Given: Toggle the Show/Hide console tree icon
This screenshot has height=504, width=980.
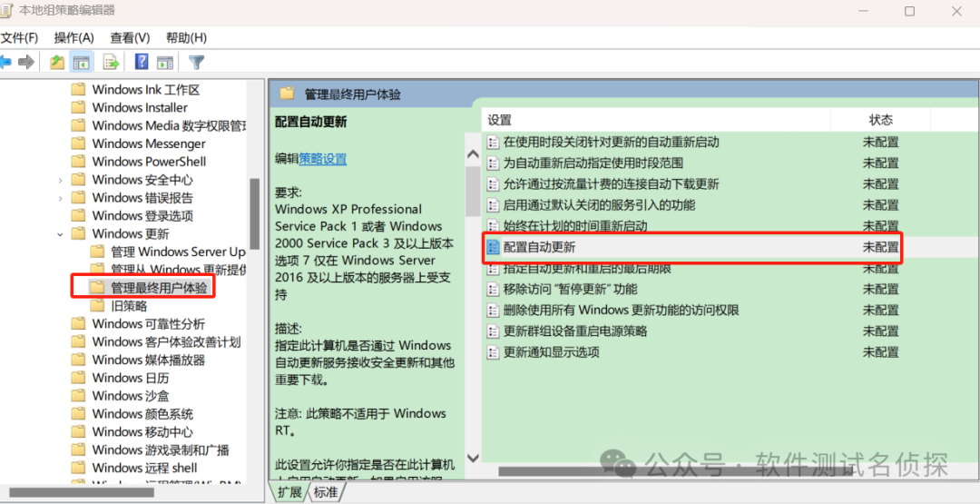Looking at the screenshot, I should point(82,62).
